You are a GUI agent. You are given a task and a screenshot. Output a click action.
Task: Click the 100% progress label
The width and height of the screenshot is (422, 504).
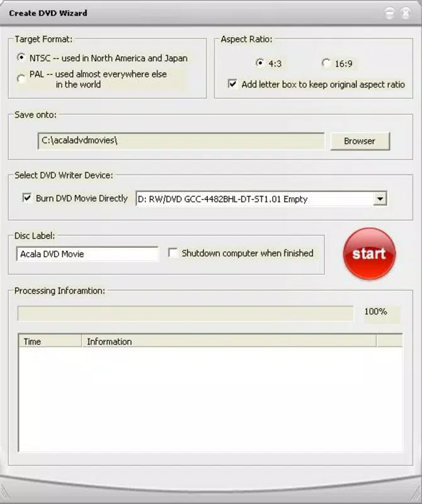(376, 311)
